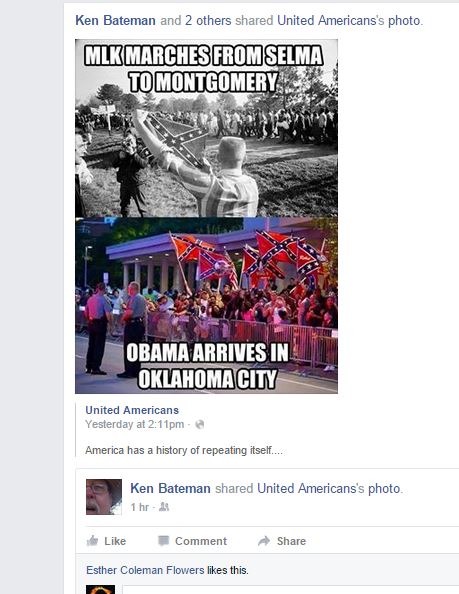The height and width of the screenshot is (594, 459).
Task: Click the 'Yesterday at 2:11pm' timestamp
Action: (135, 424)
